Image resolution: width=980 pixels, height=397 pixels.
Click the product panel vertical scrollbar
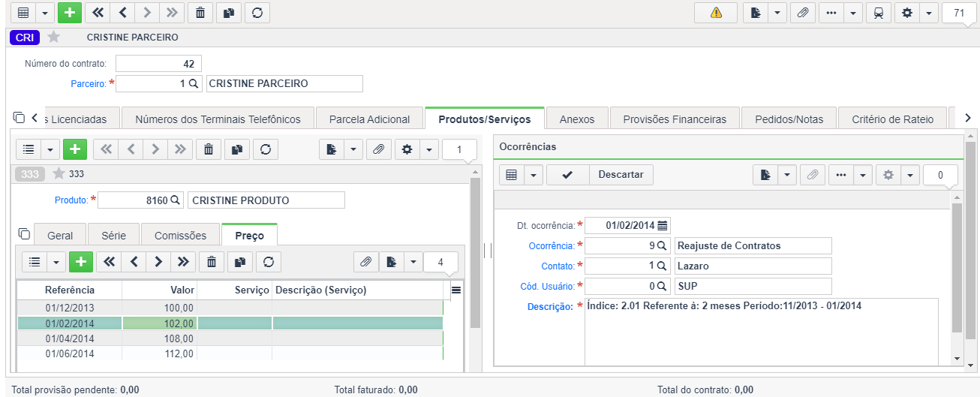tap(474, 252)
